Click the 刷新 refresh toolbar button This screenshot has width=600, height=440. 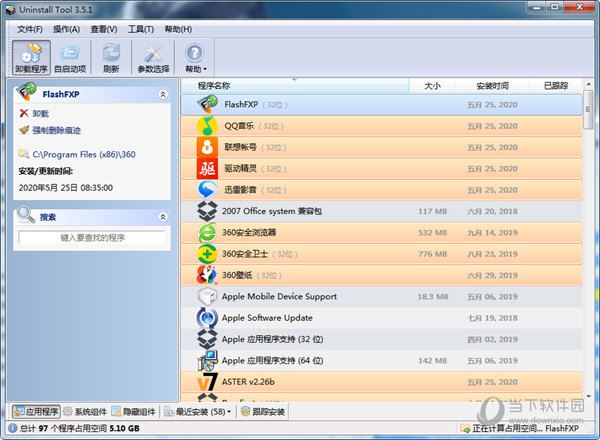point(111,57)
